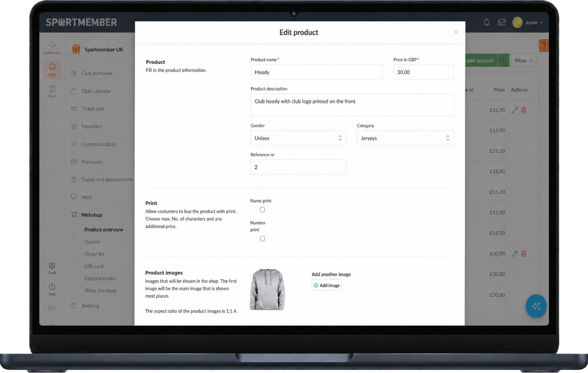Click the Members people icon in menu
Viewport: 588px width, 373px height.
[x=74, y=126]
